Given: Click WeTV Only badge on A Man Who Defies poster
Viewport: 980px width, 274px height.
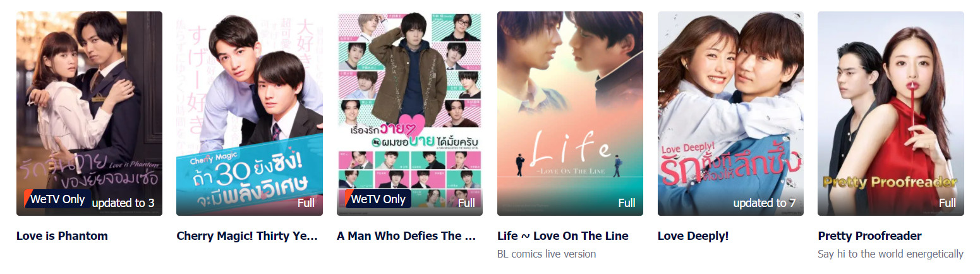Looking at the screenshot, I should click(x=378, y=199).
